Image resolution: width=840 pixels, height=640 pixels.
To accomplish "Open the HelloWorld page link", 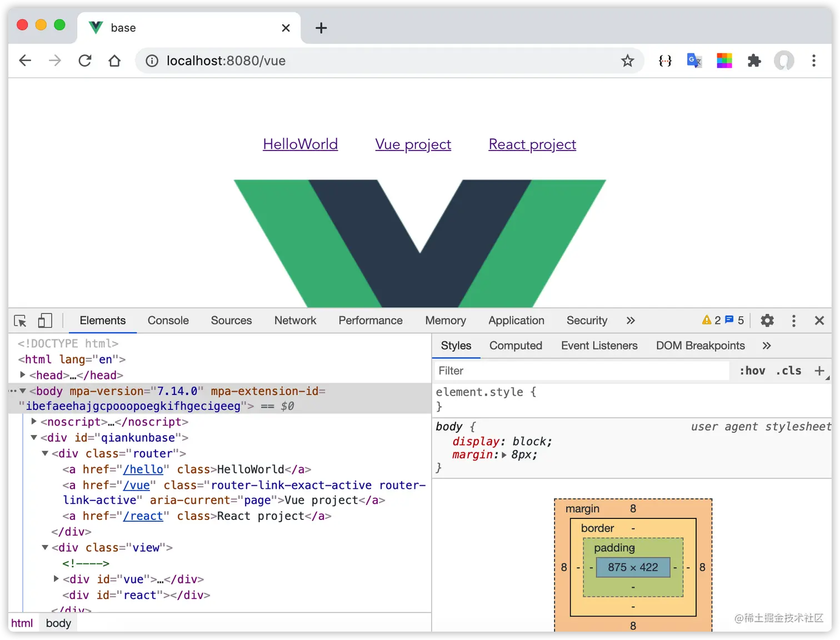I will point(301,144).
